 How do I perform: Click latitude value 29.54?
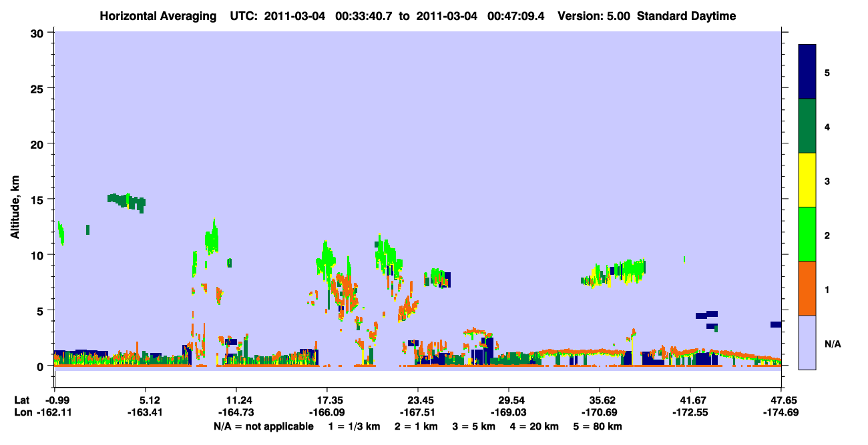point(509,400)
